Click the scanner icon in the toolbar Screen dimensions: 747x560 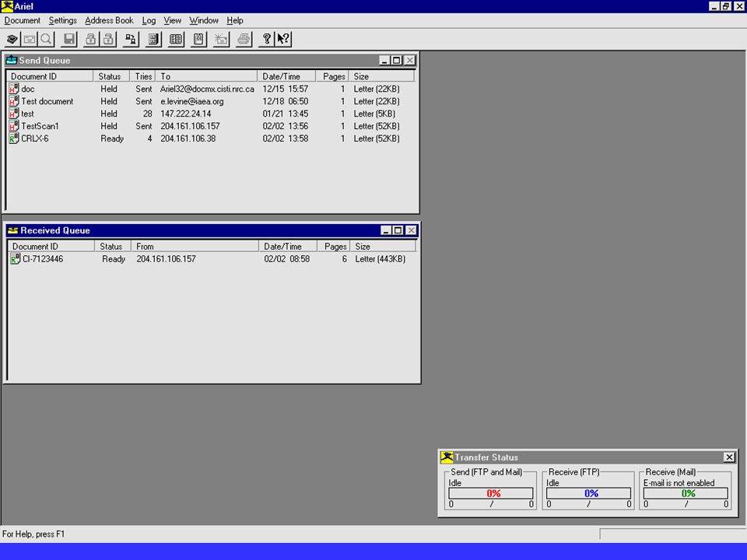click(x=12, y=39)
